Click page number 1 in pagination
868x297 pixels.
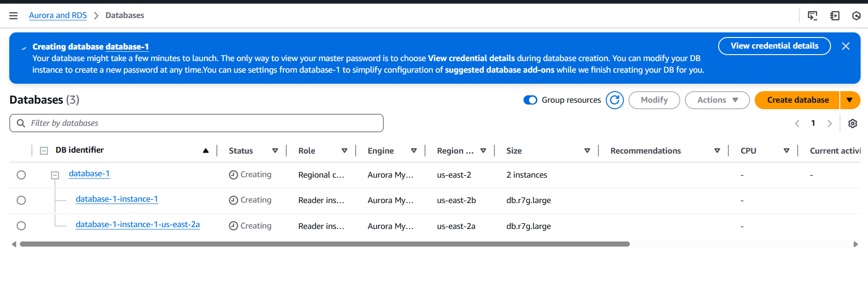point(813,123)
